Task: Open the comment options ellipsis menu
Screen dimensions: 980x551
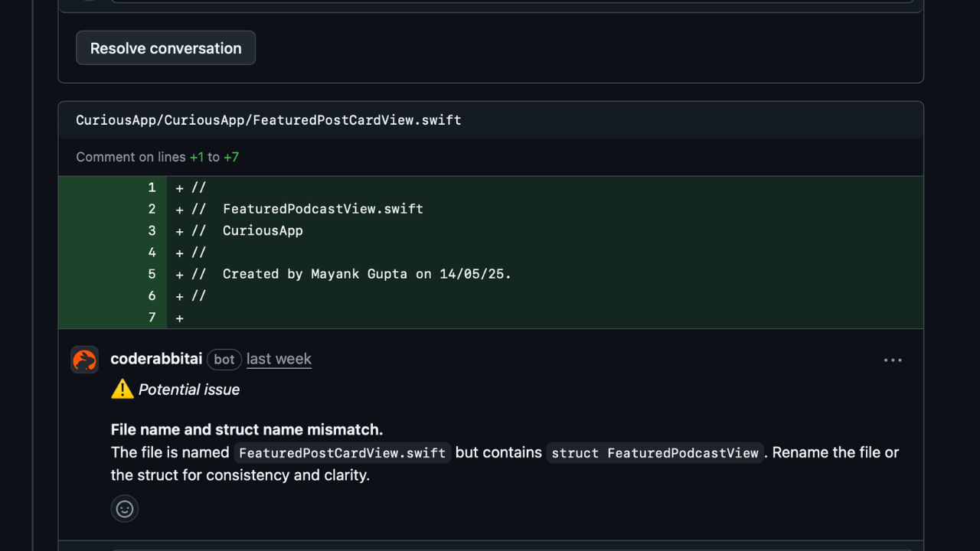Action: point(893,360)
